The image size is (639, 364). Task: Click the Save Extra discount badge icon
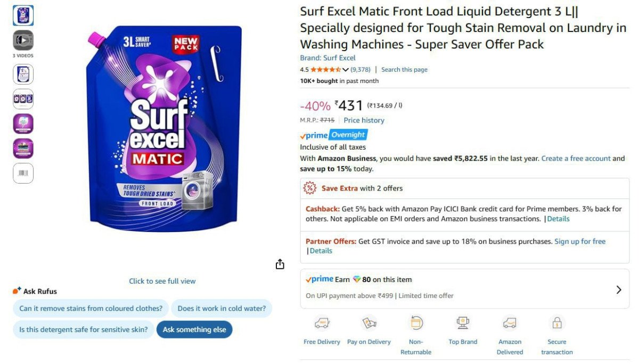pyautogui.click(x=309, y=188)
